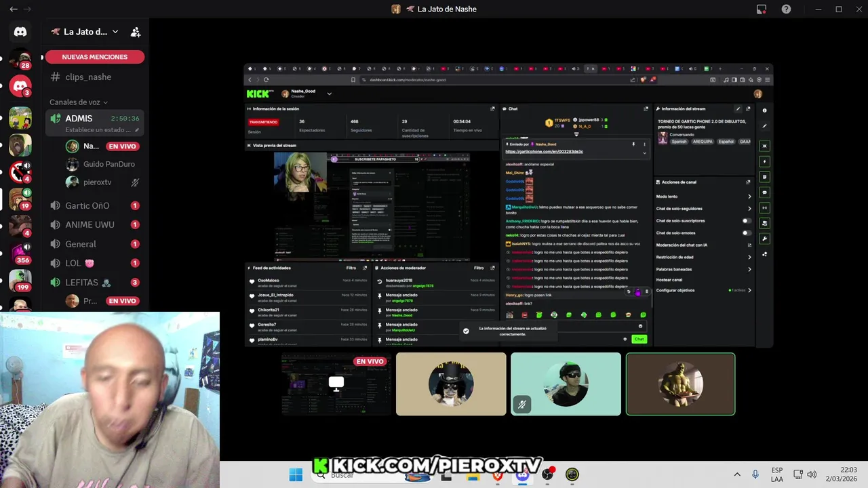This screenshot has width=868, height=488.
Task: Pop out Acciones de canal panel
Action: click(748, 182)
